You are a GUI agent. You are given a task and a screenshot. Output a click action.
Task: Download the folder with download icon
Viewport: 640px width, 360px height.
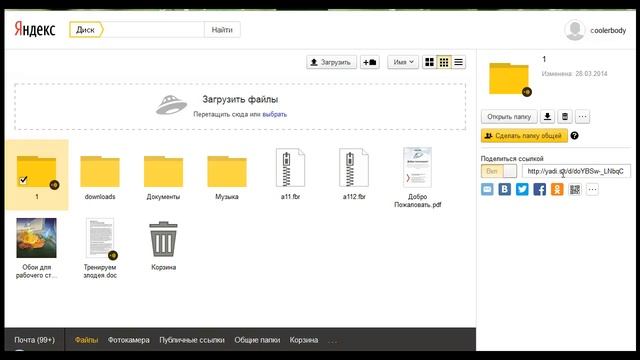pos(547,117)
